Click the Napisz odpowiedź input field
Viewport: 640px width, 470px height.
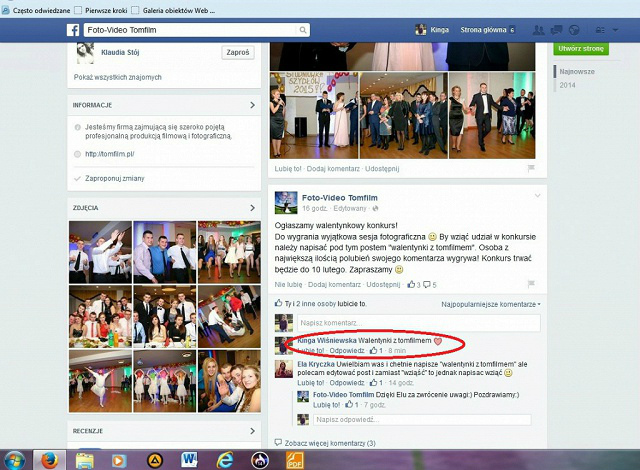click(x=422, y=419)
